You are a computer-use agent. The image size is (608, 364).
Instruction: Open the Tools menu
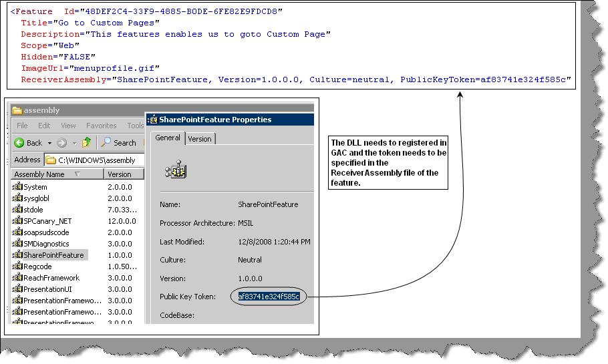pyautogui.click(x=136, y=126)
